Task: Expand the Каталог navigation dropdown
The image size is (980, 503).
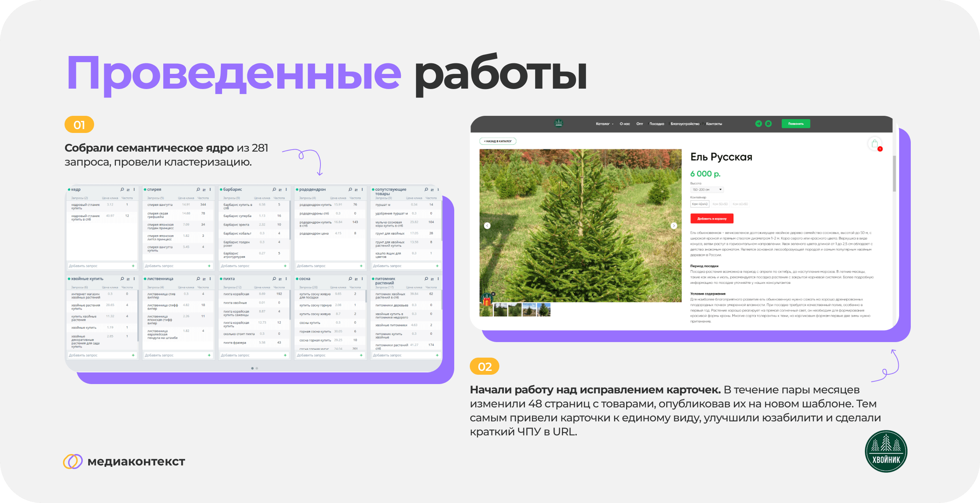Action: click(604, 124)
